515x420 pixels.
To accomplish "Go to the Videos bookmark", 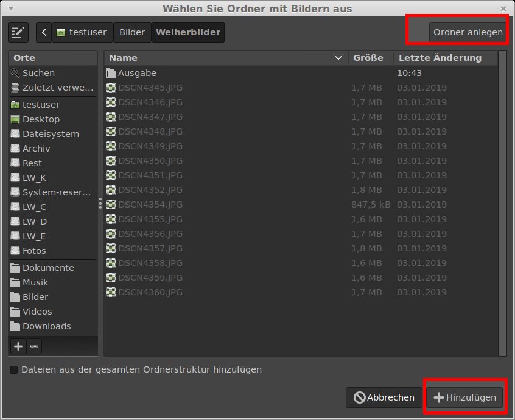I will click(x=53, y=312).
